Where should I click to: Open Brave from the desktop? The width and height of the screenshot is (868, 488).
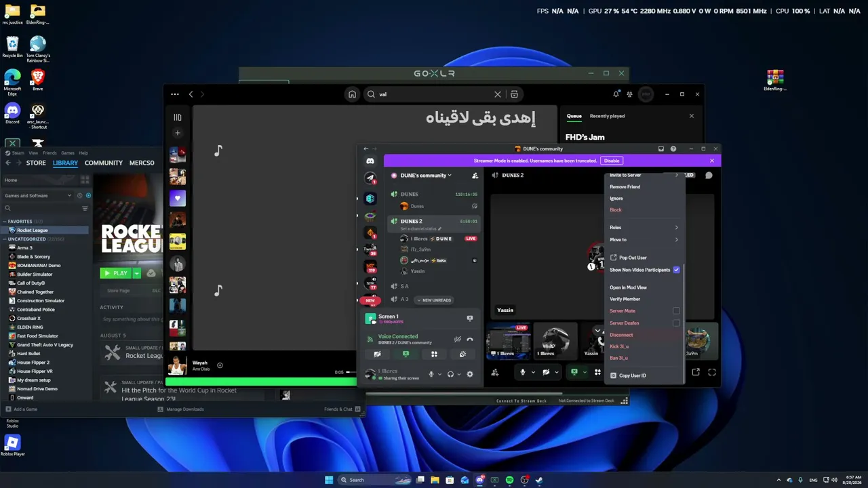(38, 80)
